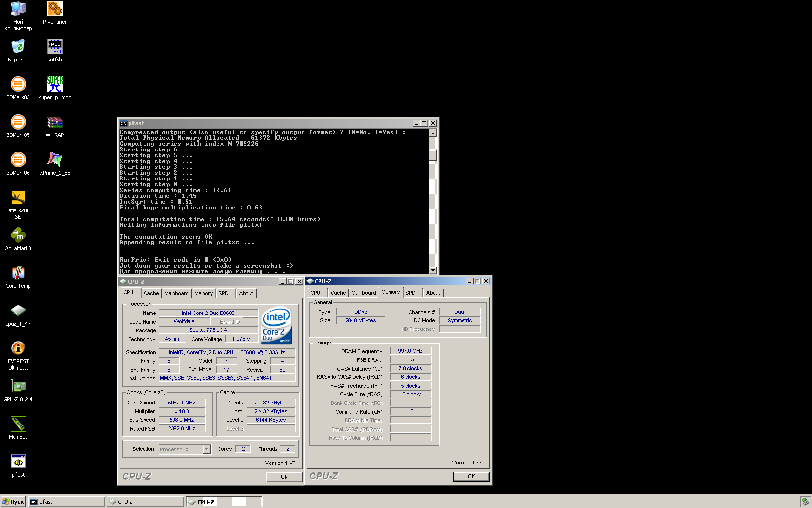This screenshot has height=508, width=812.
Task: Click the Level 2 cache 6144 KBytes value
Action: 271,420
